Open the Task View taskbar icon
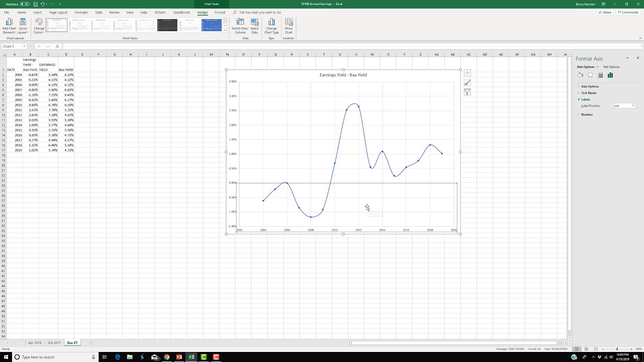 pos(105,357)
